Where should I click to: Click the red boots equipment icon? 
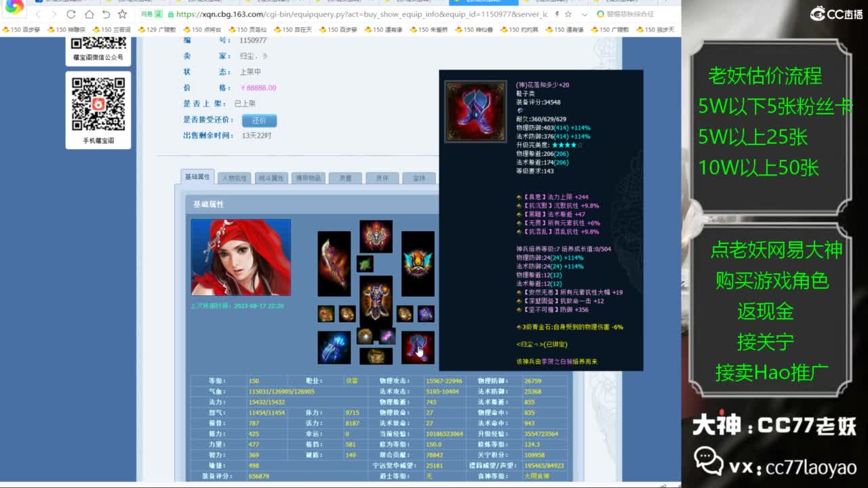(418, 347)
